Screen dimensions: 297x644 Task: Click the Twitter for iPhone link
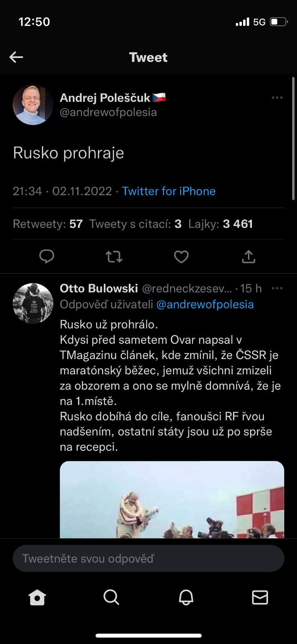(169, 191)
